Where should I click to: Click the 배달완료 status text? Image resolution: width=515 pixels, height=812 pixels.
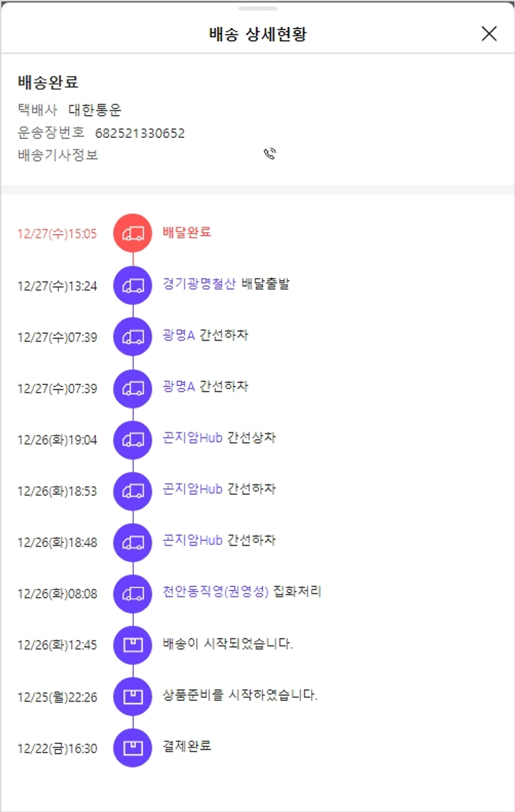[187, 232]
